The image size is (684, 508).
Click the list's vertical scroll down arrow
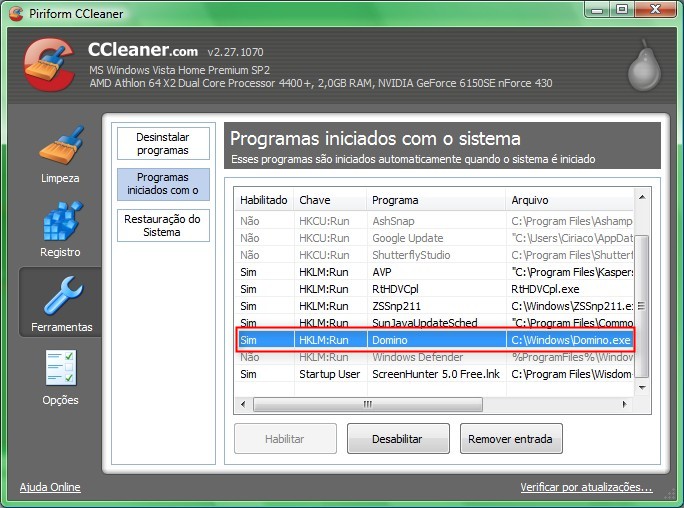click(642, 387)
